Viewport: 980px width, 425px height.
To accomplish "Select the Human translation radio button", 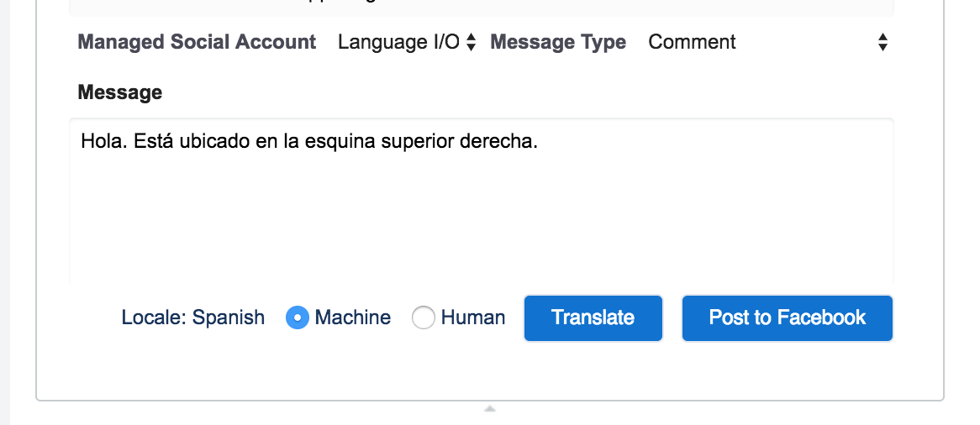I will click(424, 317).
